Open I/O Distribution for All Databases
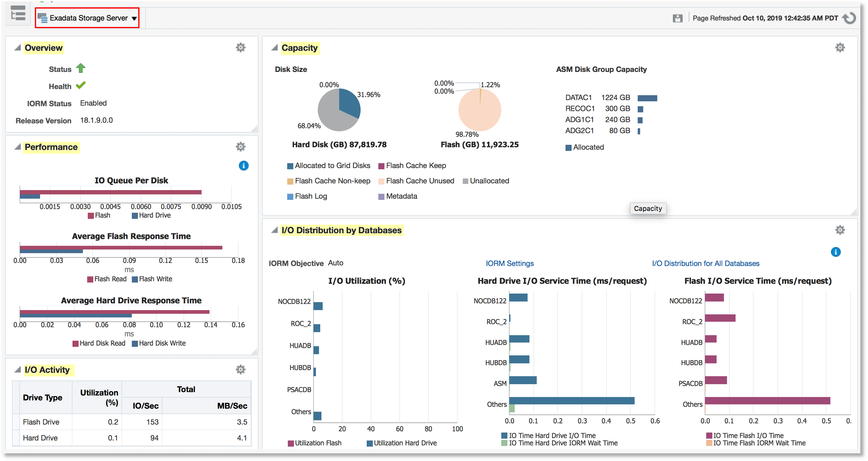868x461 pixels. coord(705,263)
